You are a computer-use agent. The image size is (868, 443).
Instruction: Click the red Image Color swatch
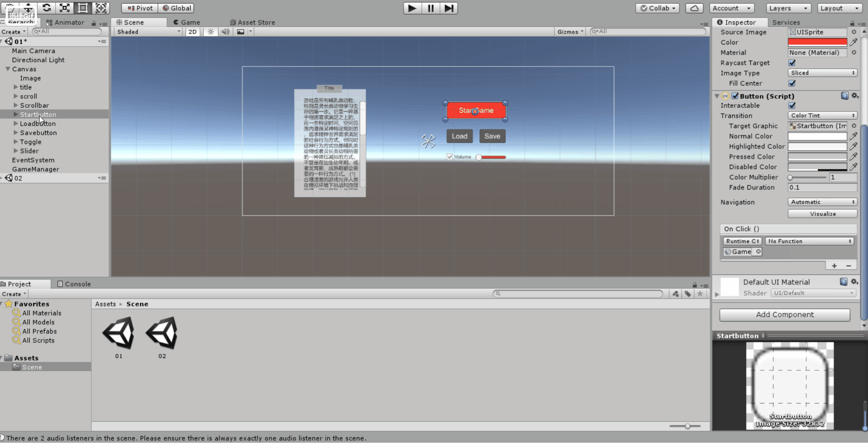(x=818, y=42)
